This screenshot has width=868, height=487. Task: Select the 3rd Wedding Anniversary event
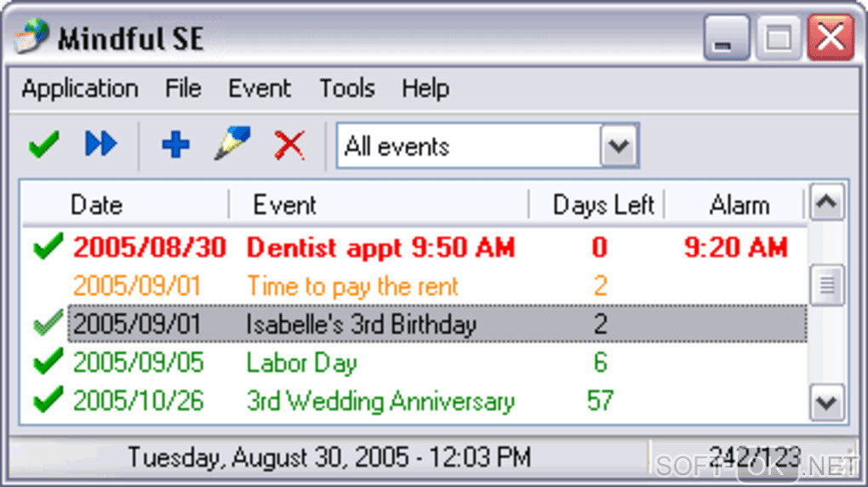pyautogui.click(x=381, y=401)
